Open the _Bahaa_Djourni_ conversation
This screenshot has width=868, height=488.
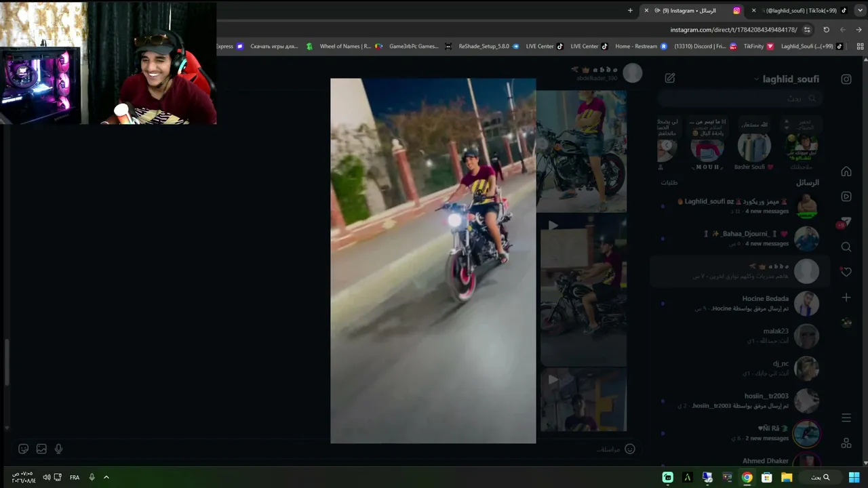(740, 239)
